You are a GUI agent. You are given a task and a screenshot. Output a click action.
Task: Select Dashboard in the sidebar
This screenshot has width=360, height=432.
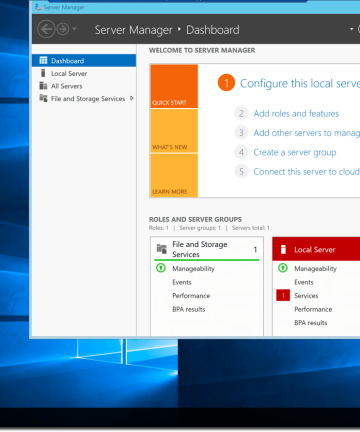coord(84,61)
